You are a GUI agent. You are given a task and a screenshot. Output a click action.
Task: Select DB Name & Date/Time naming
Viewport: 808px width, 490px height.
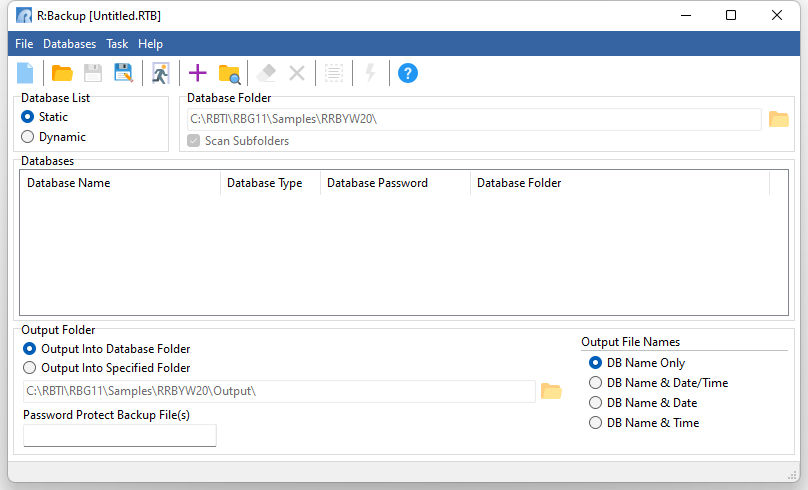tap(659, 383)
